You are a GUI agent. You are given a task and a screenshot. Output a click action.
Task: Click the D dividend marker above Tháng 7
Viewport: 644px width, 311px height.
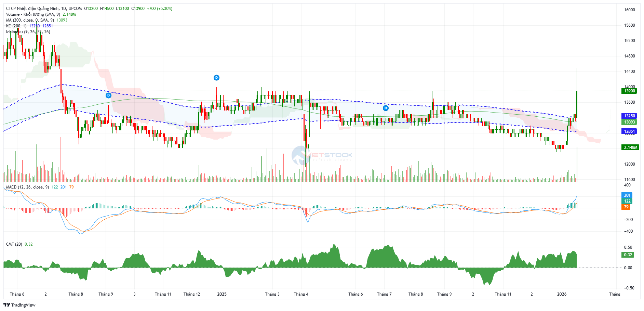pos(386,108)
